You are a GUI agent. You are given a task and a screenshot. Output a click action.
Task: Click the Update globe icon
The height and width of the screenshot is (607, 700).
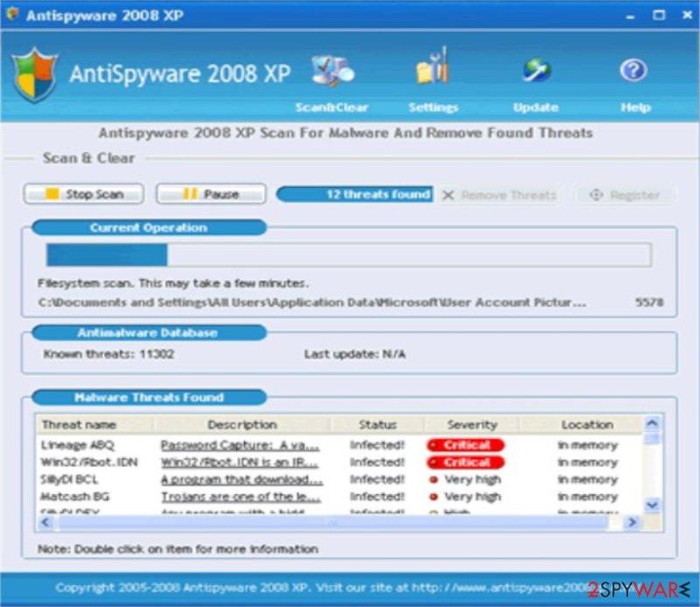pos(536,71)
